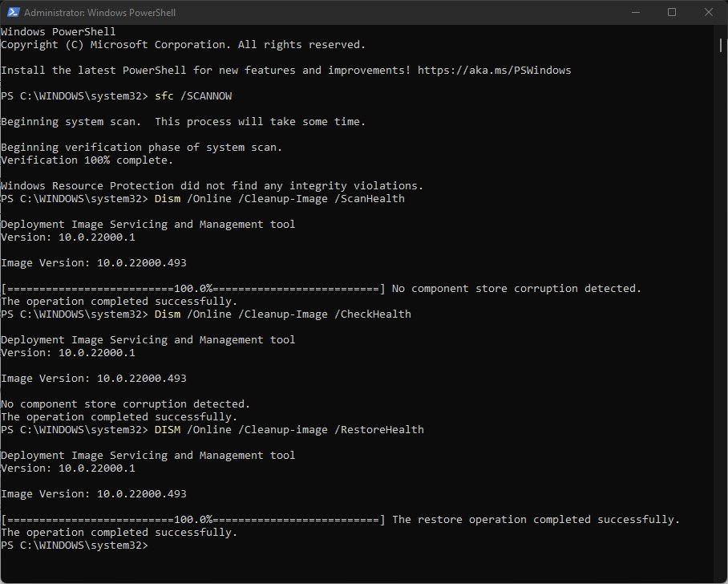This screenshot has width=728, height=584.
Task: Click the 'sfc /SCANNOW' command text
Action: coord(193,95)
